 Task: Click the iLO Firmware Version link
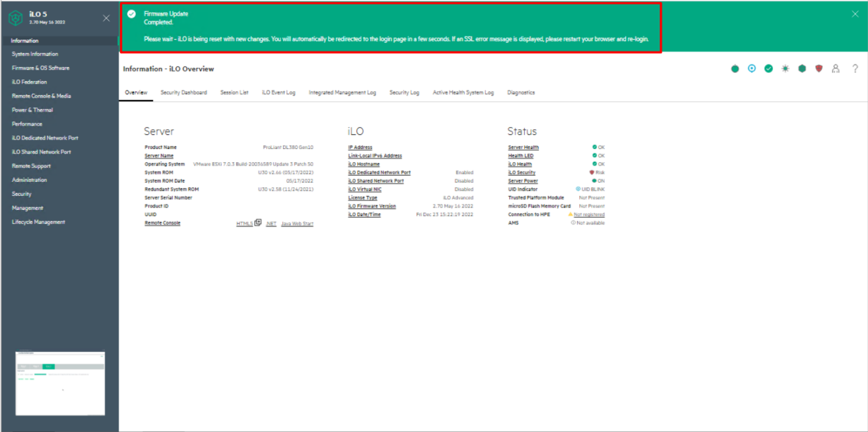(x=372, y=206)
